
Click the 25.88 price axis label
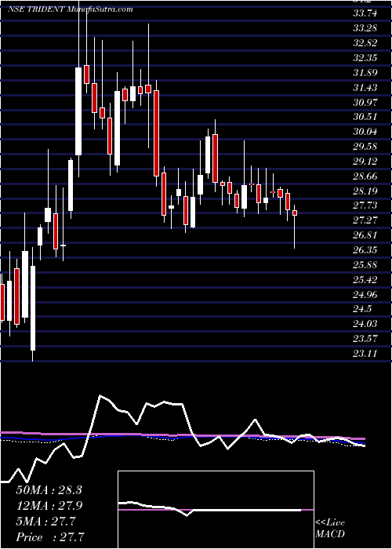tap(365, 265)
